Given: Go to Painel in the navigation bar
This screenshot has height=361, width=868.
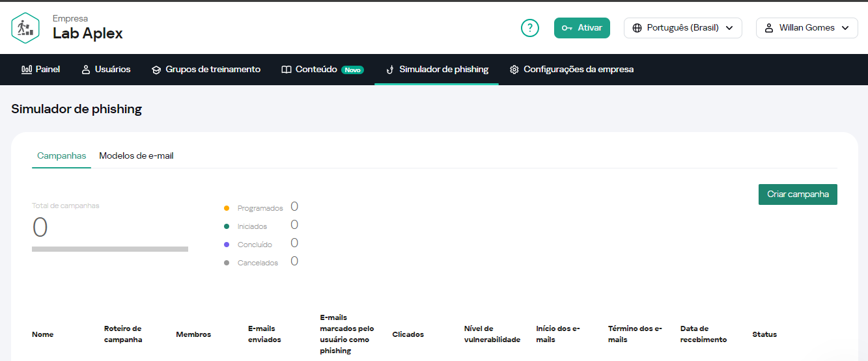Looking at the screenshot, I should (x=41, y=69).
